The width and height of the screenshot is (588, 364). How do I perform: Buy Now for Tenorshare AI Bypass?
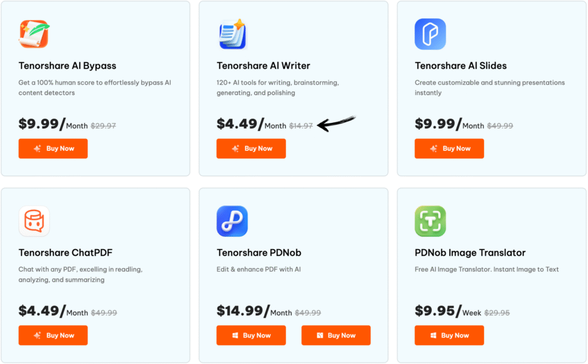coord(53,148)
